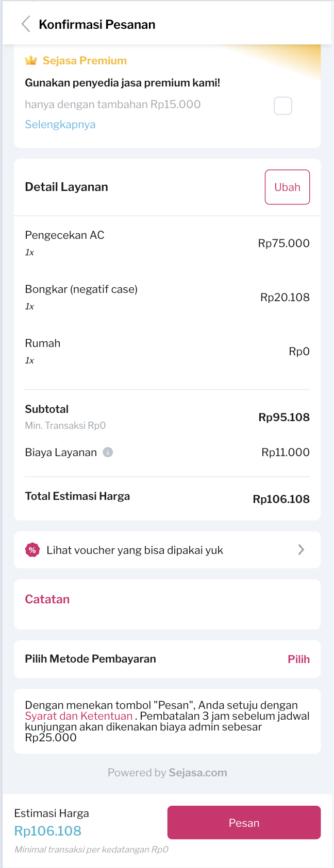Click the Konfirmasi Pesanan page title

coord(97,25)
